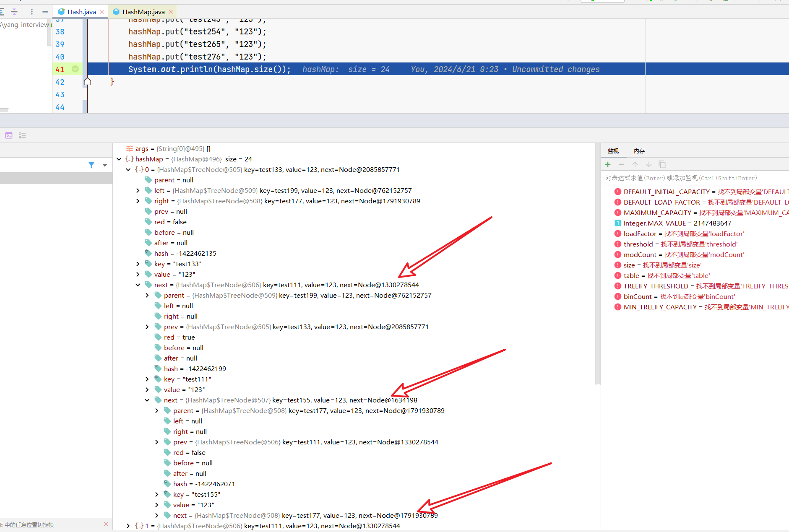Open the 内存 memory tab
Screen dimensions: 789x532
point(639,151)
